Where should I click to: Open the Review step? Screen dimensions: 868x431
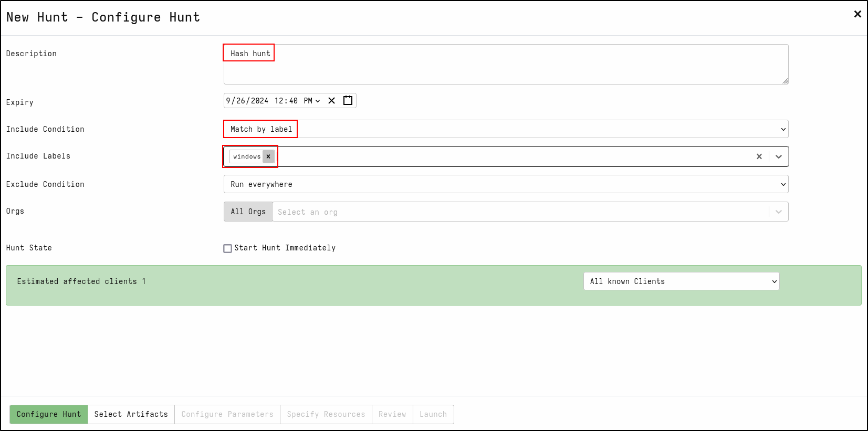pyautogui.click(x=392, y=414)
